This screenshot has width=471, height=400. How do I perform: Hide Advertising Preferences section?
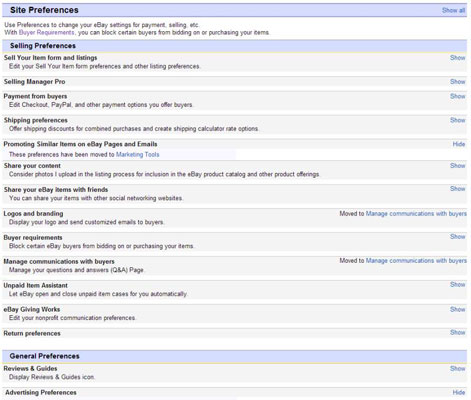tap(459, 393)
